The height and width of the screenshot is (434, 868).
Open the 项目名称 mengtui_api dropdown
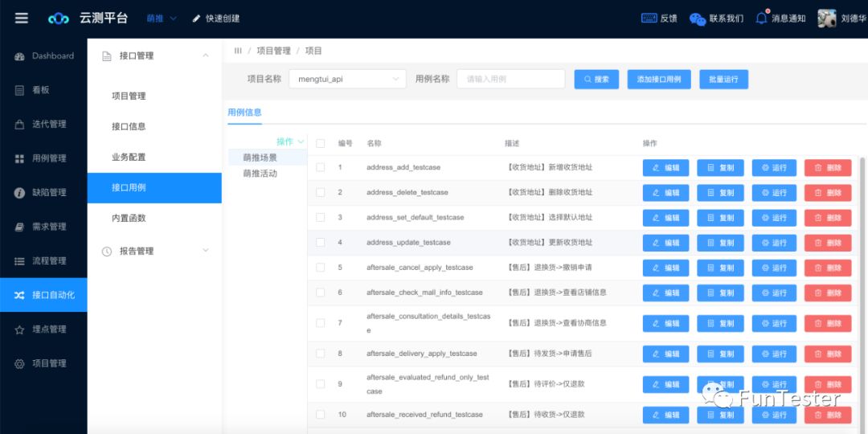coord(348,79)
